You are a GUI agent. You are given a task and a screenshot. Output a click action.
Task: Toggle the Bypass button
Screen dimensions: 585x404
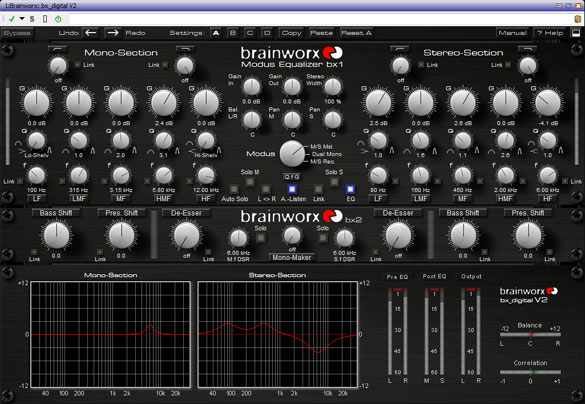click(x=17, y=33)
